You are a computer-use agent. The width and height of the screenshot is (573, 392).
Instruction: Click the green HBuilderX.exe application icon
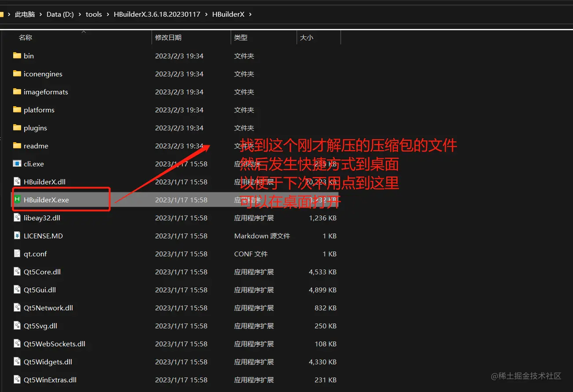click(17, 200)
